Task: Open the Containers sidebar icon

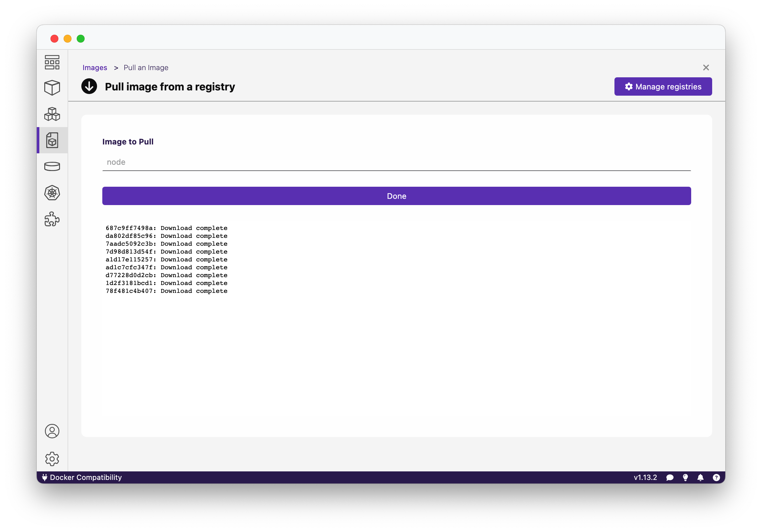Action: [52, 88]
